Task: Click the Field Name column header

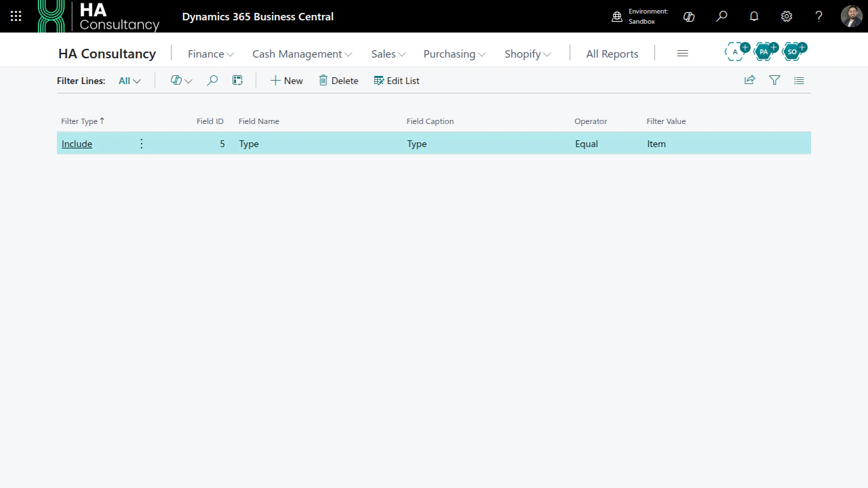Action: coord(258,121)
